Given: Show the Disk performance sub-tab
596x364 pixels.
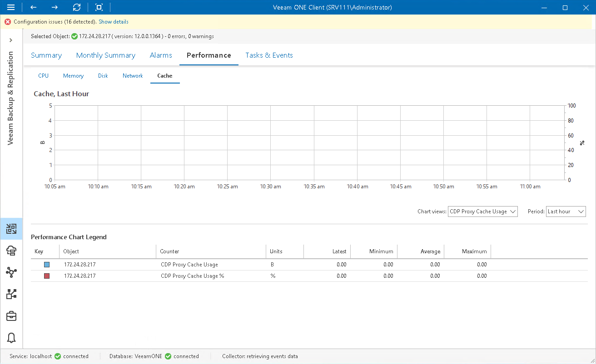Looking at the screenshot, I should point(103,76).
